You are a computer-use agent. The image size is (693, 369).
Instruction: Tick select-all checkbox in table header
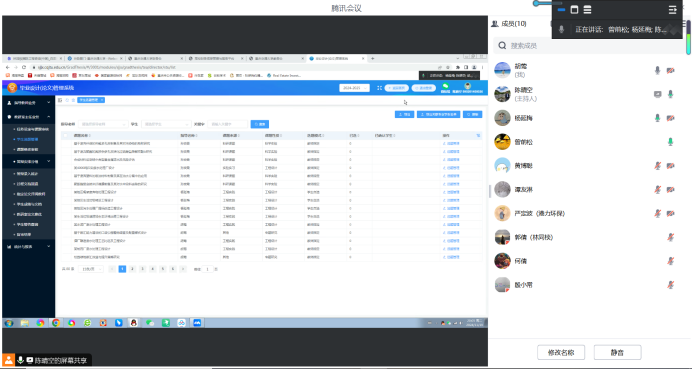click(x=66, y=136)
